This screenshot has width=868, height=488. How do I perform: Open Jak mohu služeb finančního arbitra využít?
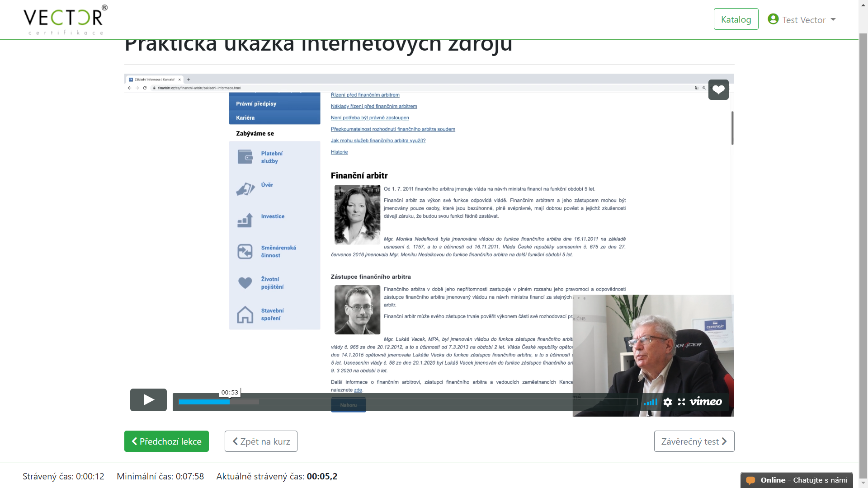tap(378, 141)
